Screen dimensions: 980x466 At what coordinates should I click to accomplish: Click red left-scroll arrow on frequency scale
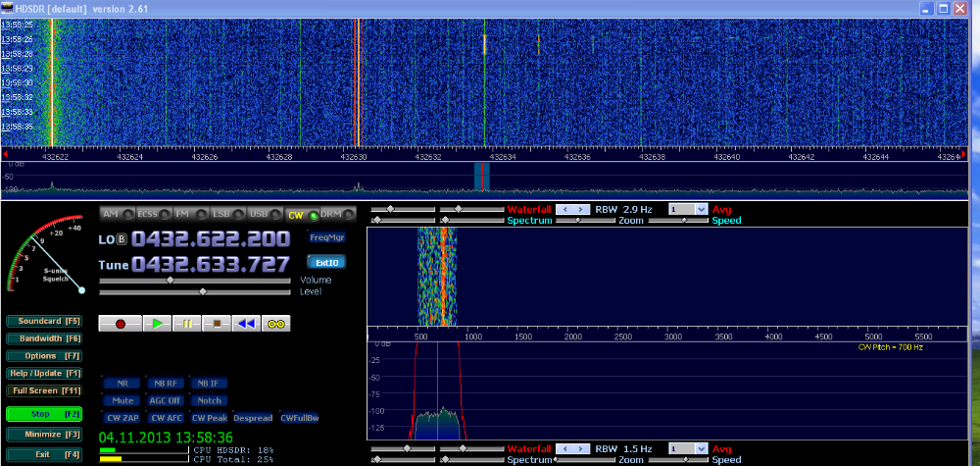coord(6,154)
